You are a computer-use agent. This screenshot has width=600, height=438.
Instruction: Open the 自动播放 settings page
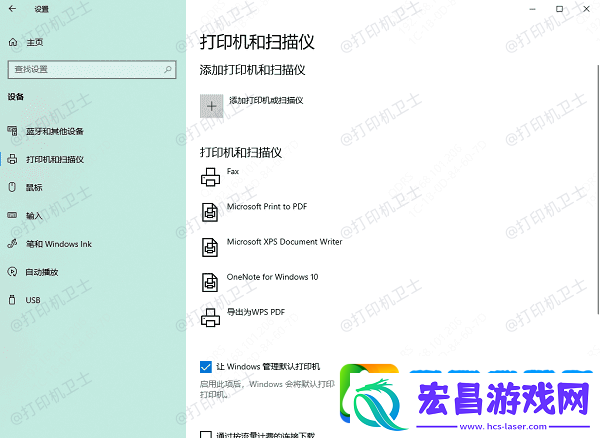[x=42, y=272]
